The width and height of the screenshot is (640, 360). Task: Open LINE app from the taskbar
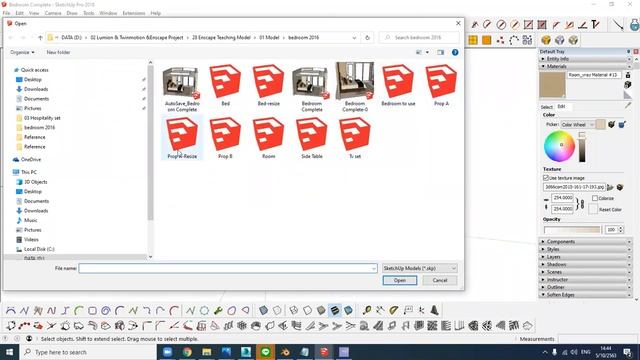point(265,352)
